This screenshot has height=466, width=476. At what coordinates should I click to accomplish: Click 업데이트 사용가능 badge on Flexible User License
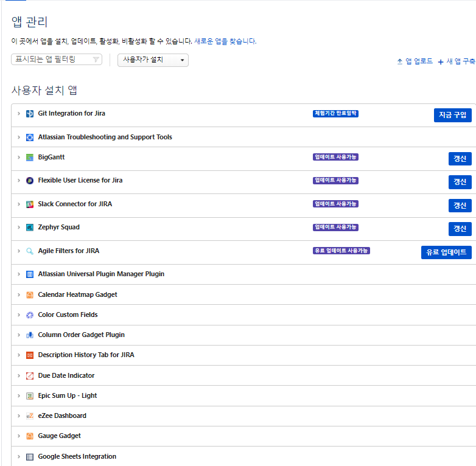click(x=335, y=181)
